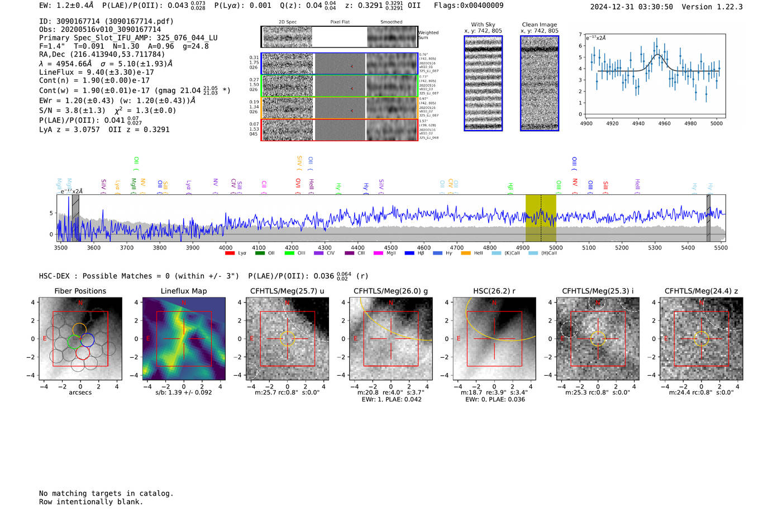The width and height of the screenshot is (782, 532).
Task: Click the Primary Spec_Slot_IFU_AMP line
Action: [x=128, y=38]
